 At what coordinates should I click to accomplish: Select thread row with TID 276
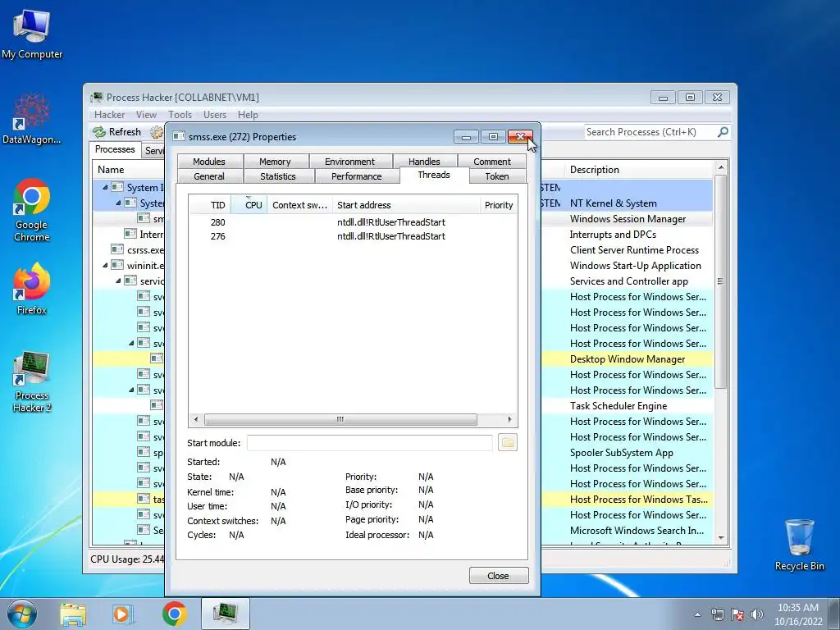(x=353, y=236)
